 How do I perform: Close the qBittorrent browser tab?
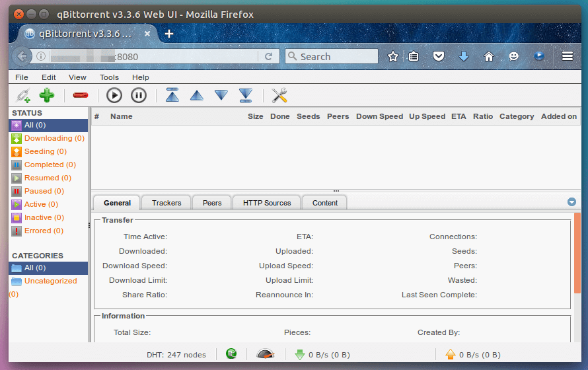point(147,34)
